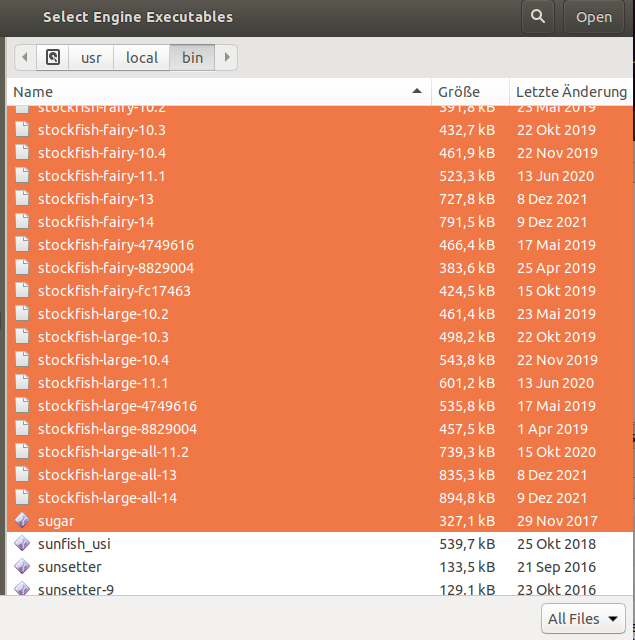
Task: Open the All Files filter dropdown
Action: (583, 618)
